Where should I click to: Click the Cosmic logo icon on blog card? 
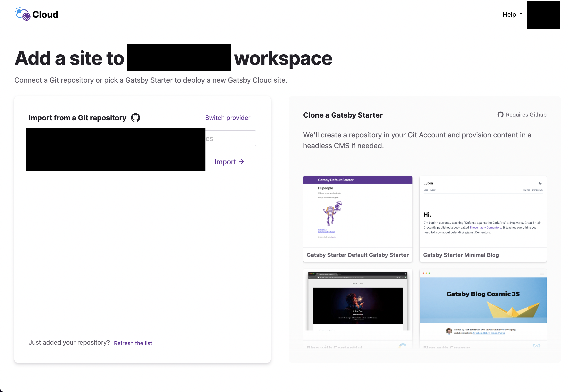537,346
